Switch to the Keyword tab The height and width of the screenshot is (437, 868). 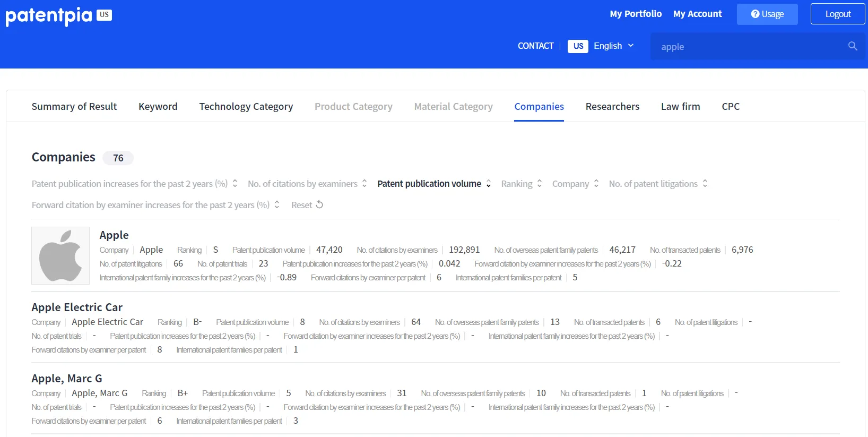pos(158,107)
